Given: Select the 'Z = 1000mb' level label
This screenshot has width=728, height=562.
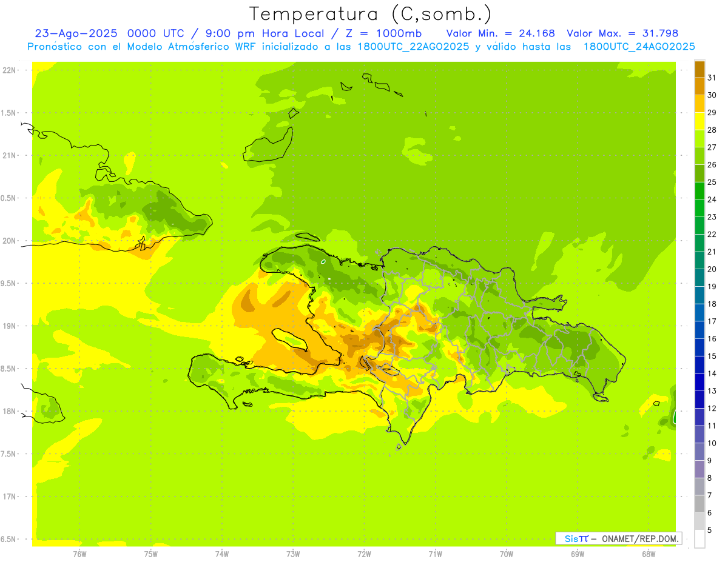Looking at the screenshot, I should pos(380,33).
